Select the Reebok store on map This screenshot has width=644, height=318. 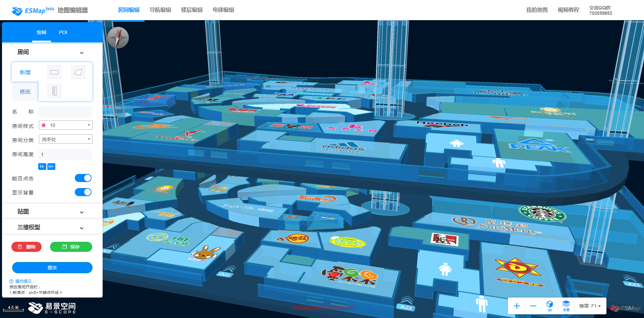(x=442, y=124)
